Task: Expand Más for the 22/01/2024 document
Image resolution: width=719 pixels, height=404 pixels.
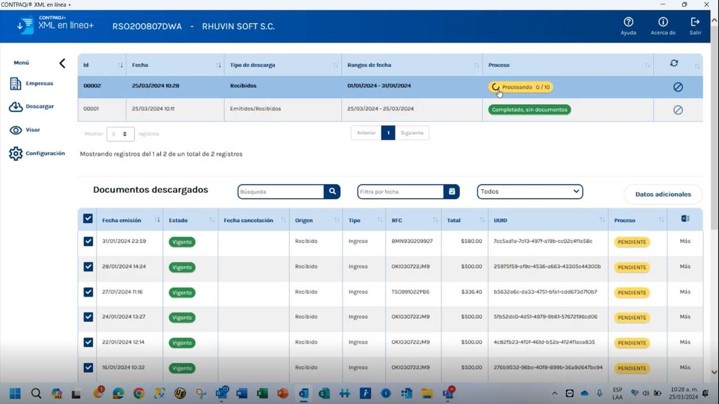Action: [685, 342]
